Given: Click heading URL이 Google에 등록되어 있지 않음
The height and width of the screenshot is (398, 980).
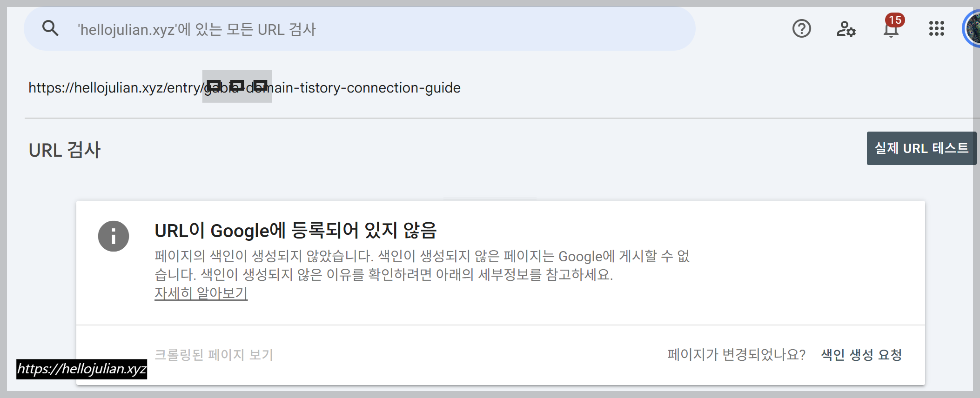Looking at the screenshot, I should pos(296,230).
